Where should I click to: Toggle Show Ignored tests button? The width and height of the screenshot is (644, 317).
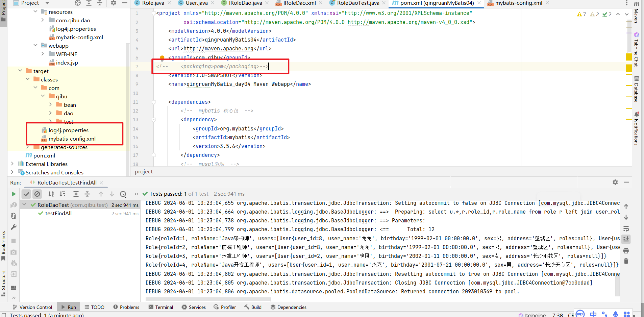(37, 194)
